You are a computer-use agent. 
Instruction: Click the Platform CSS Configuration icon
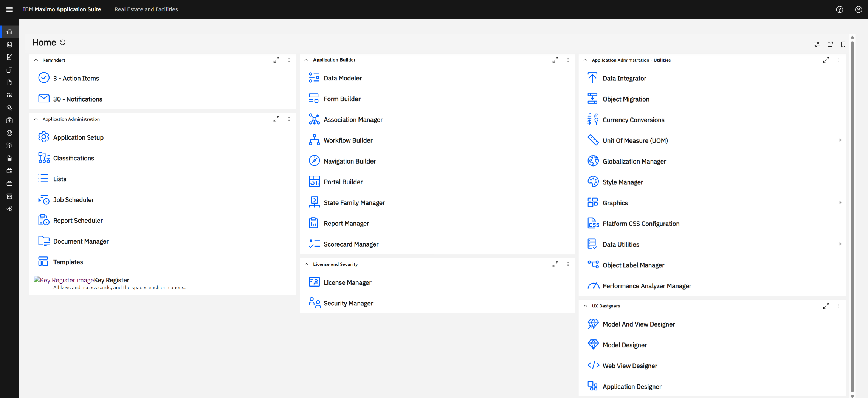pyautogui.click(x=593, y=223)
